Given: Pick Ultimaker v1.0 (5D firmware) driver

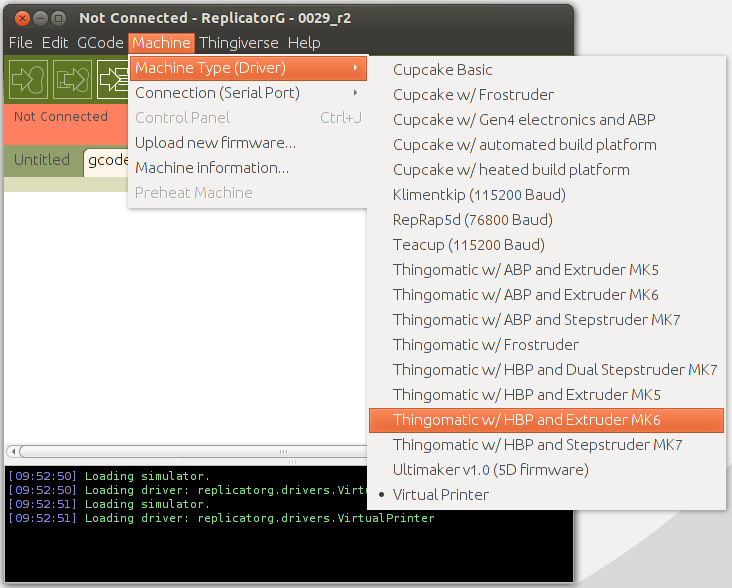Looking at the screenshot, I should (x=490, y=469).
